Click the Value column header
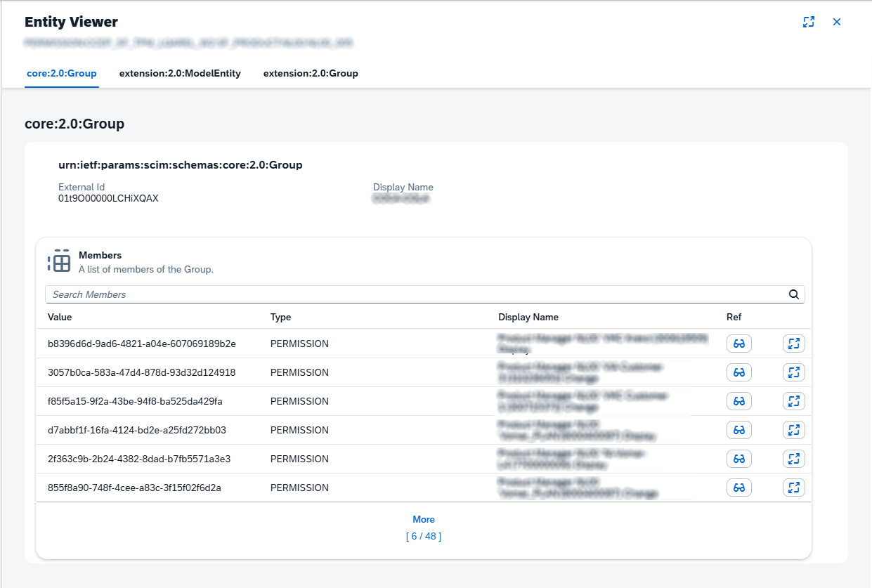 click(60, 317)
